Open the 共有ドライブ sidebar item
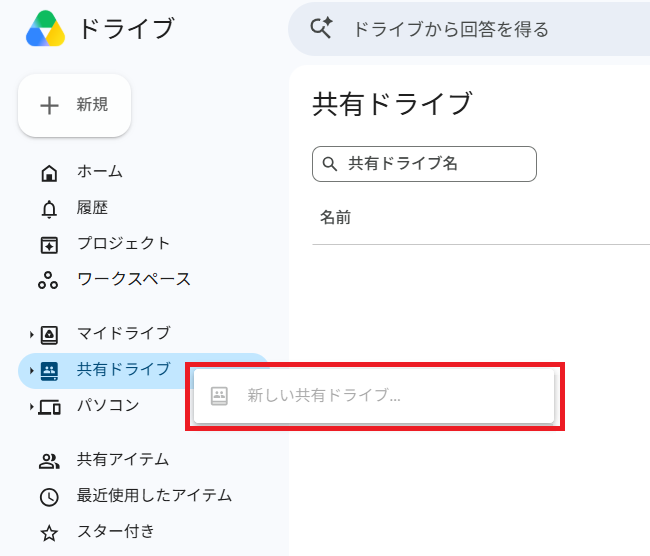650x556 pixels. pyautogui.click(x=102, y=371)
